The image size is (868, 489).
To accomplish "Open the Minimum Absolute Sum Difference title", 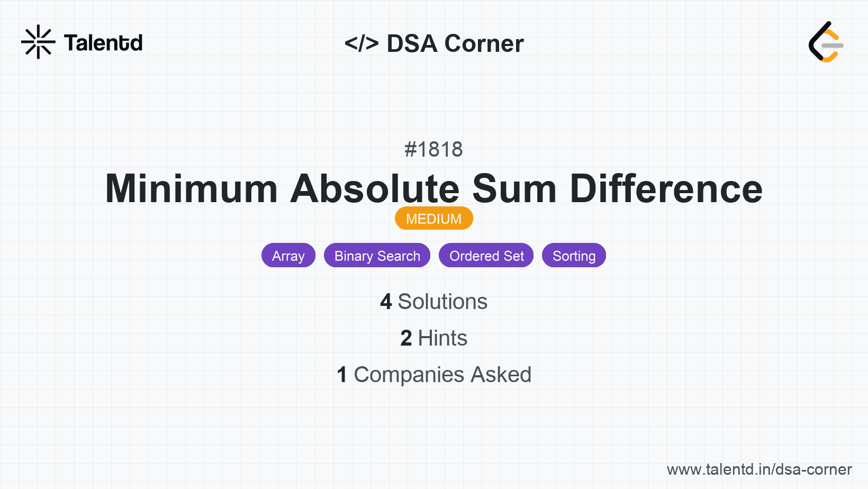I will click(433, 188).
